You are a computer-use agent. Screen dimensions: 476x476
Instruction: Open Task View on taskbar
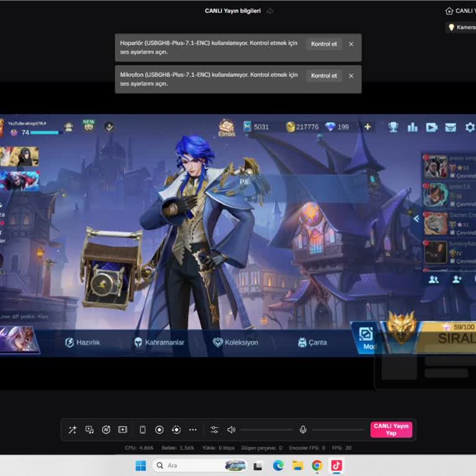tap(258, 465)
